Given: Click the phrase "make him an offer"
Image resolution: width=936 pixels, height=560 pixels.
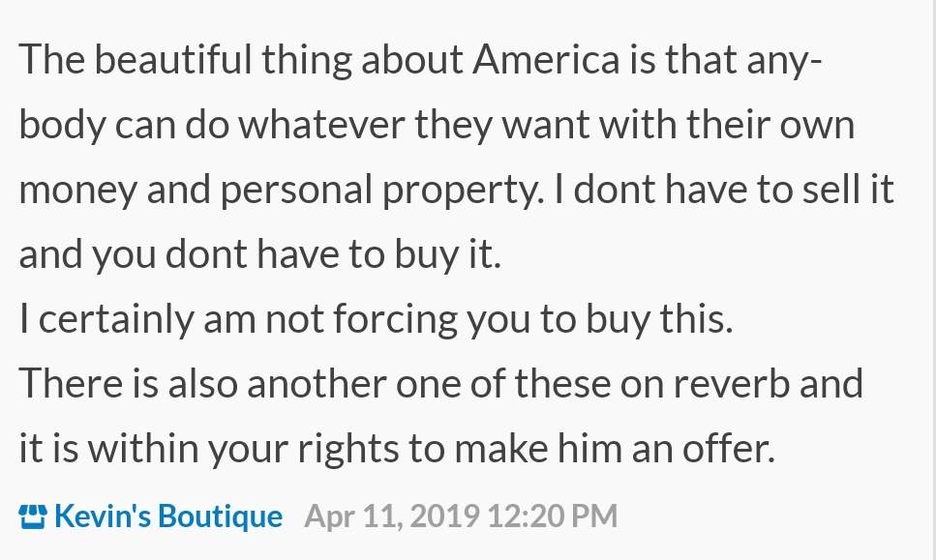Looking at the screenshot, I should pos(615,448).
